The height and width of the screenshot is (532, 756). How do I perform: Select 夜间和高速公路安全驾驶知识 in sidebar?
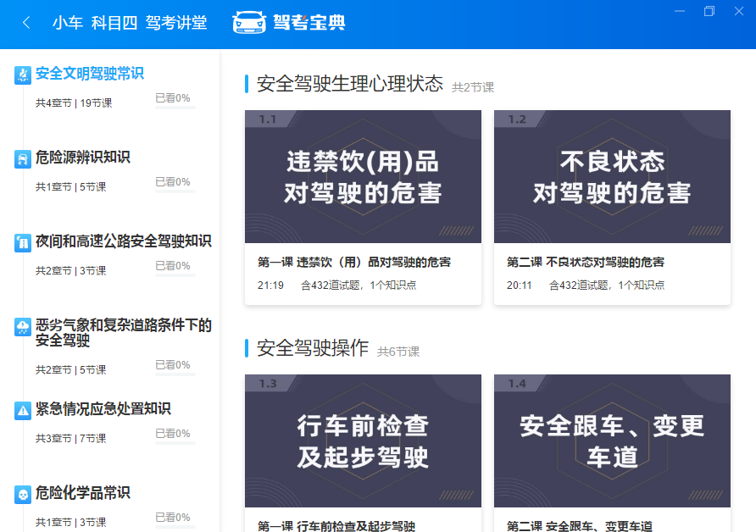click(x=124, y=241)
